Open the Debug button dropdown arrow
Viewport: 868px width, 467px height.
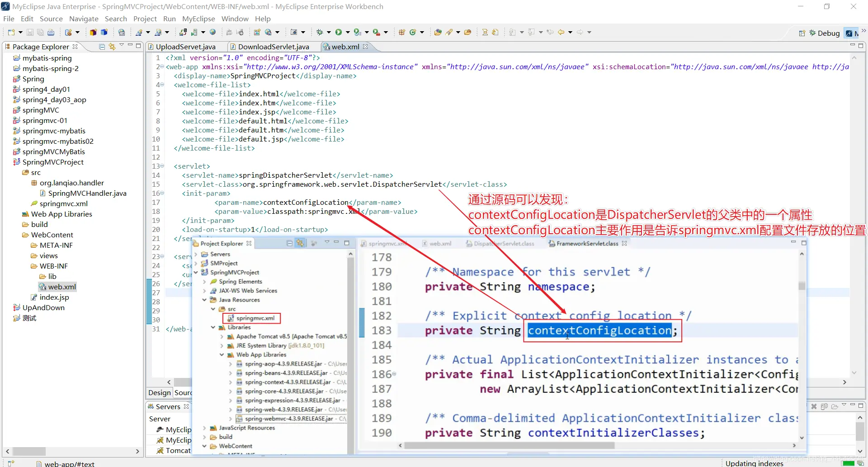tap(329, 32)
